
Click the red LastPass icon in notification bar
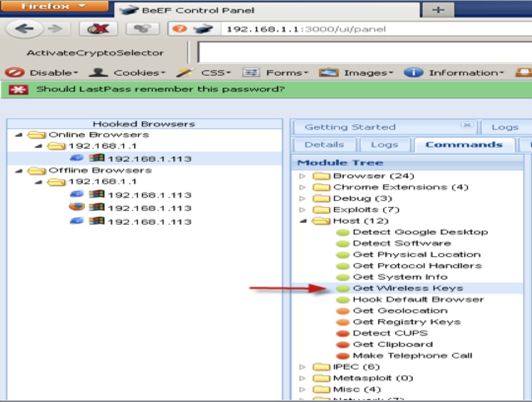click(19, 90)
